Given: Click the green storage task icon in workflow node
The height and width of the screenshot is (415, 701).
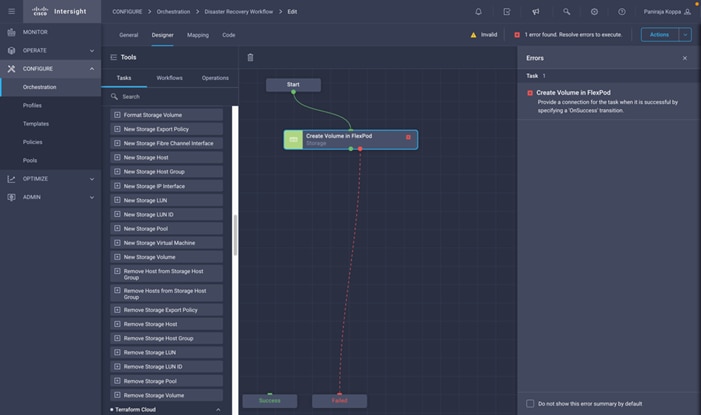Looking at the screenshot, I should pos(293,140).
